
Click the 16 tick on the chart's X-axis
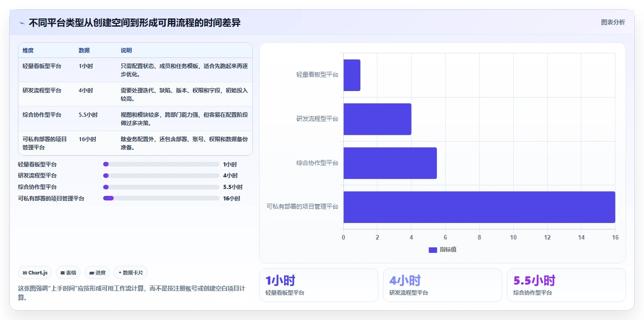(615, 237)
